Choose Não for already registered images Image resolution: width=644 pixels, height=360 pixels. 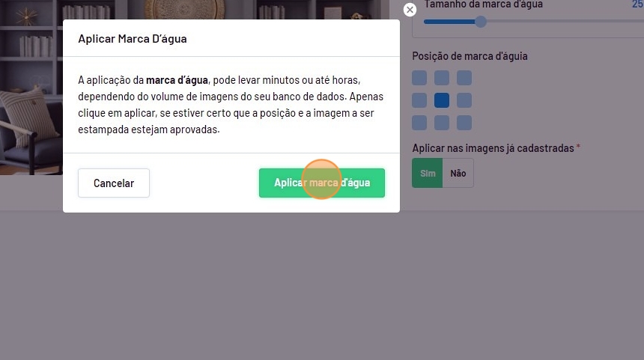point(458,173)
